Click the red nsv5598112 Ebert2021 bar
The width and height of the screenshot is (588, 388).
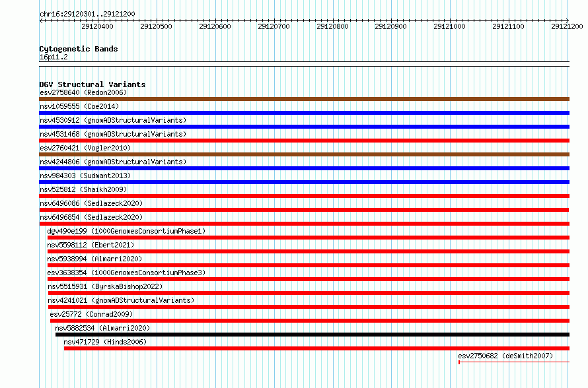coord(309,251)
